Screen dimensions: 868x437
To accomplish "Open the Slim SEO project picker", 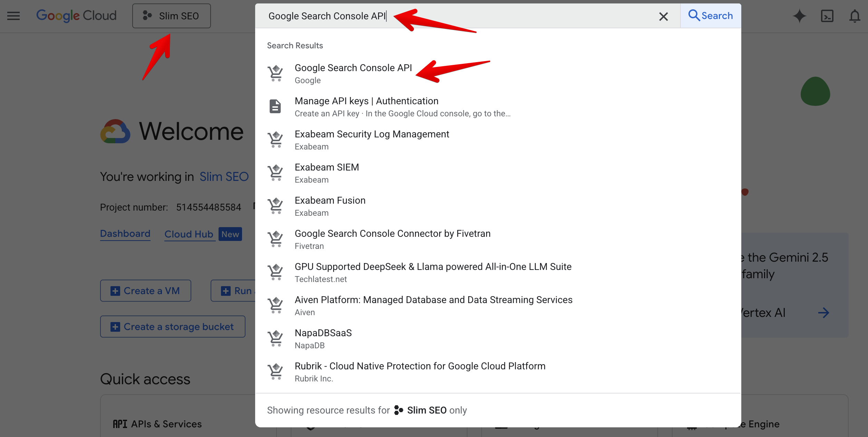I will [171, 16].
